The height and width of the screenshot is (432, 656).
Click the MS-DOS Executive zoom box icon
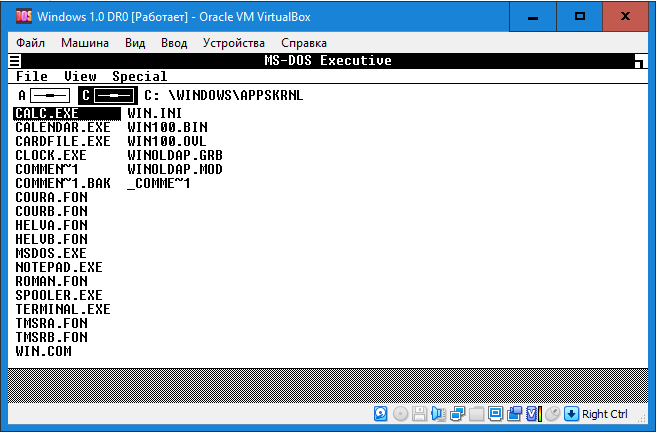click(x=637, y=62)
